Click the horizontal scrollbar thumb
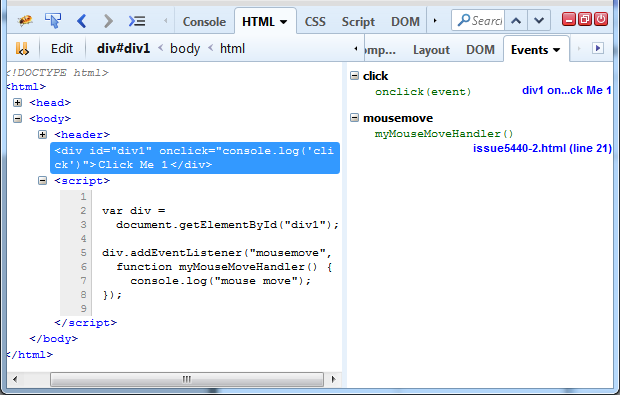 pyautogui.click(x=187, y=380)
